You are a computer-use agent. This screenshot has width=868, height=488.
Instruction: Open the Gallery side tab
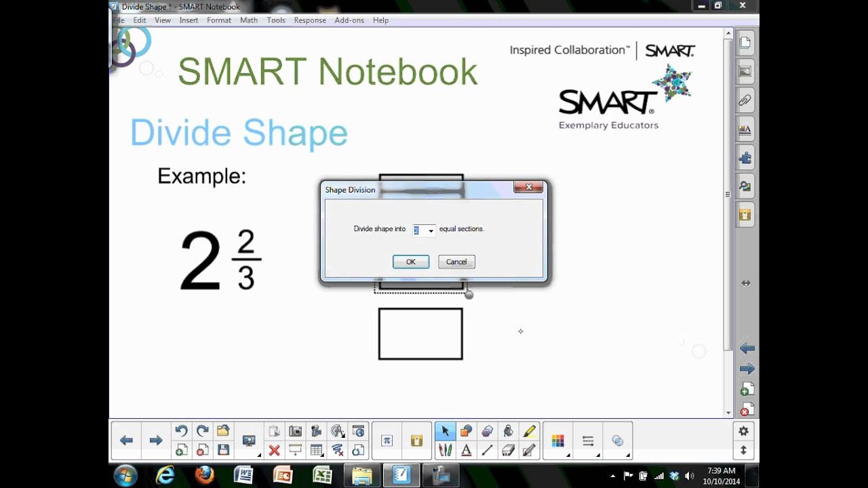(745, 72)
